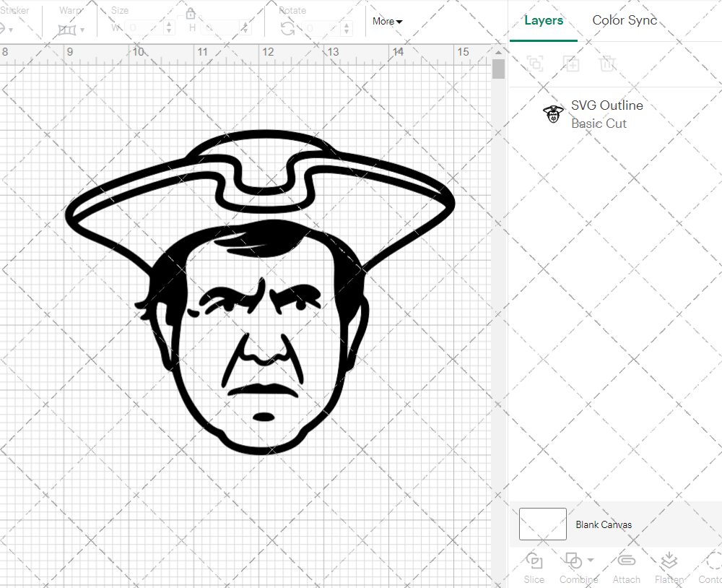The width and height of the screenshot is (722, 588).
Task: Toggle the size lock aspect ratio icon
Action: [191, 14]
